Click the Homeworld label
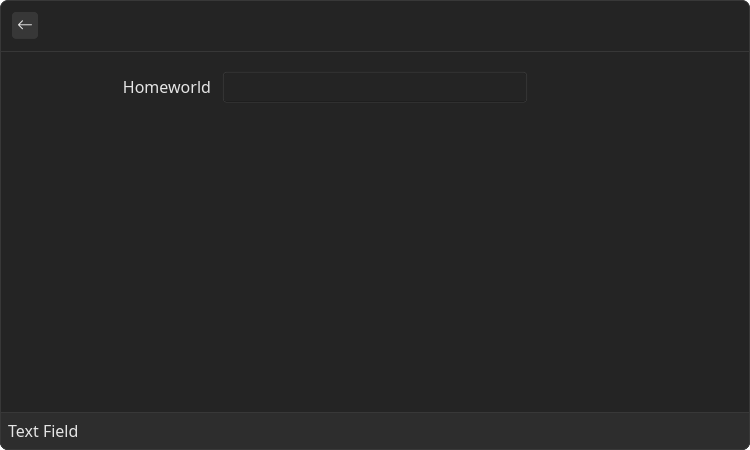 click(x=166, y=87)
